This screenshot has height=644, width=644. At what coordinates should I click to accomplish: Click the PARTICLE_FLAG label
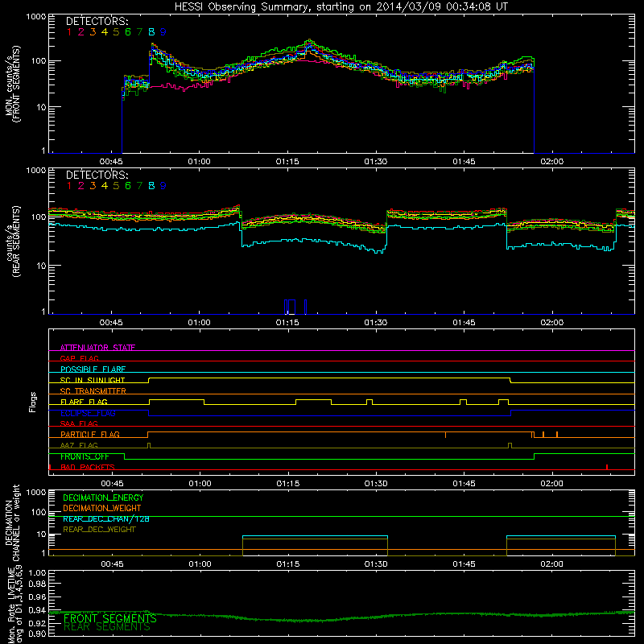pyautogui.click(x=90, y=434)
